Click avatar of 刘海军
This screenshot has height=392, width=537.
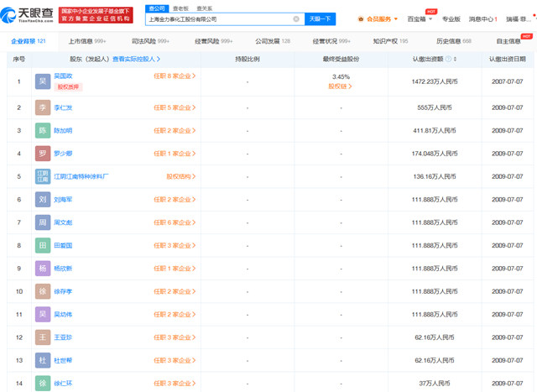click(43, 200)
